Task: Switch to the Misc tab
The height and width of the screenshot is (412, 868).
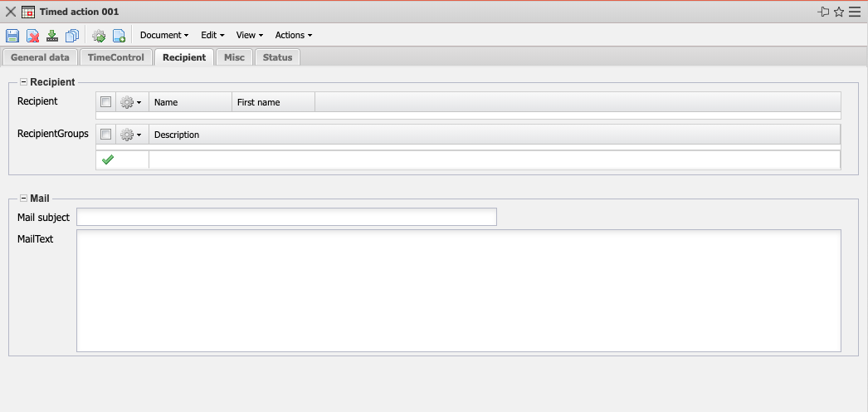Action: [234, 57]
